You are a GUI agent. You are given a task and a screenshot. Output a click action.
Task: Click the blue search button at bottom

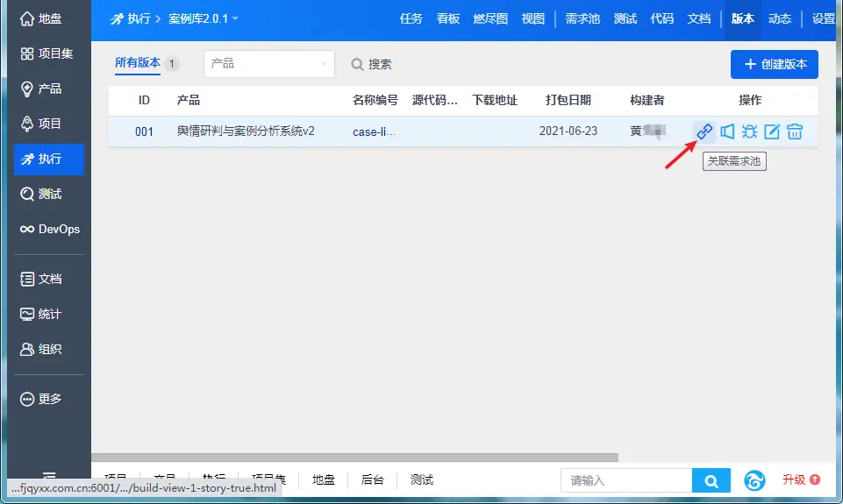[711, 480]
